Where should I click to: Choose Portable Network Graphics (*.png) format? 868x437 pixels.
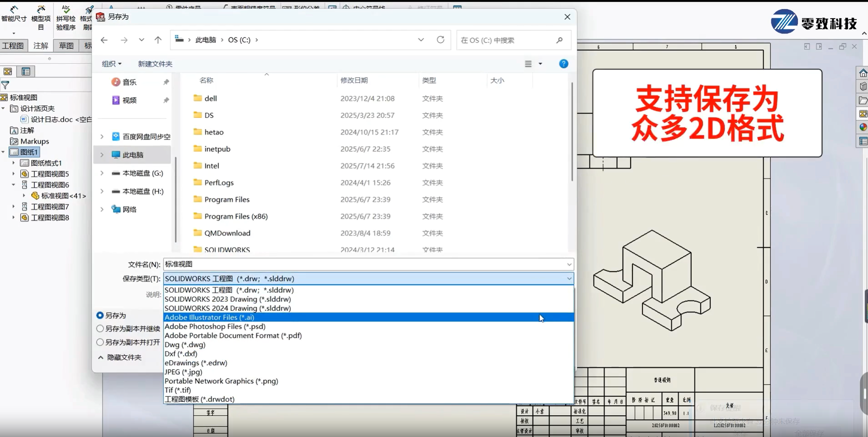coord(368,381)
